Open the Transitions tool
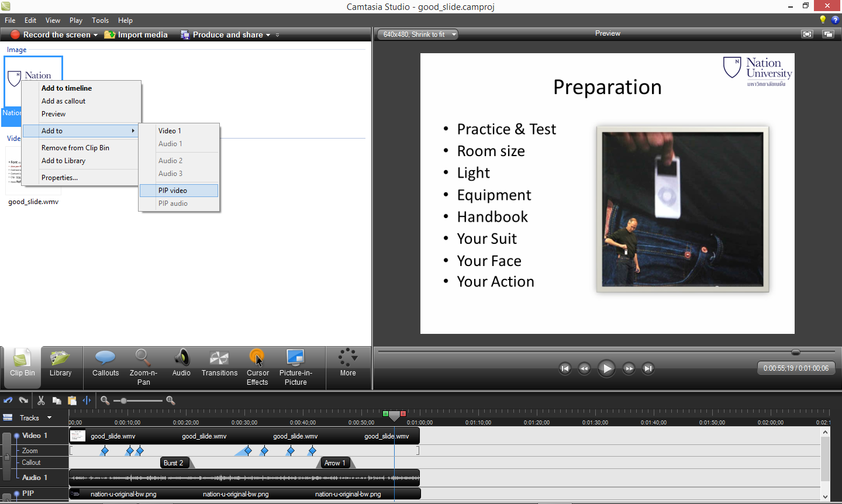The height and width of the screenshot is (504, 842). pyautogui.click(x=219, y=364)
